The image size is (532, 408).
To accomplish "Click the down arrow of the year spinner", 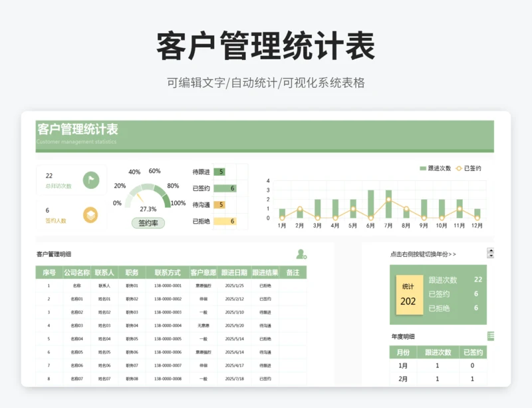I will pos(491,256).
